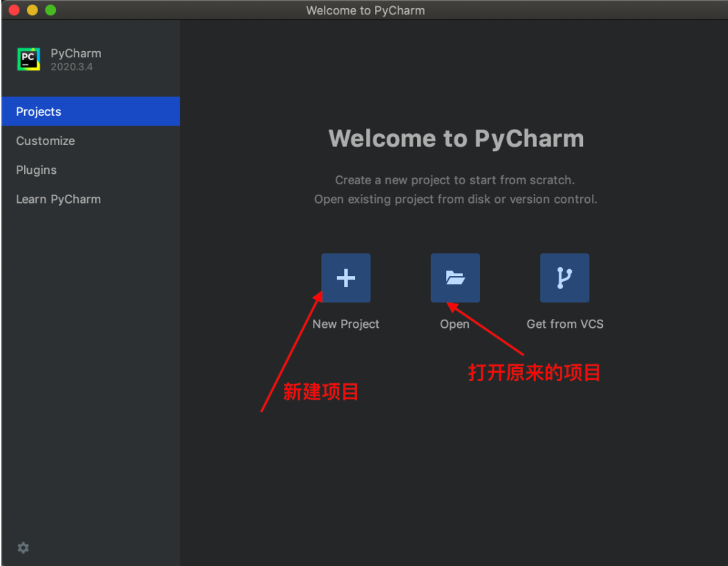Open the Plugins tab
This screenshot has height=566, width=728.
(x=90, y=170)
